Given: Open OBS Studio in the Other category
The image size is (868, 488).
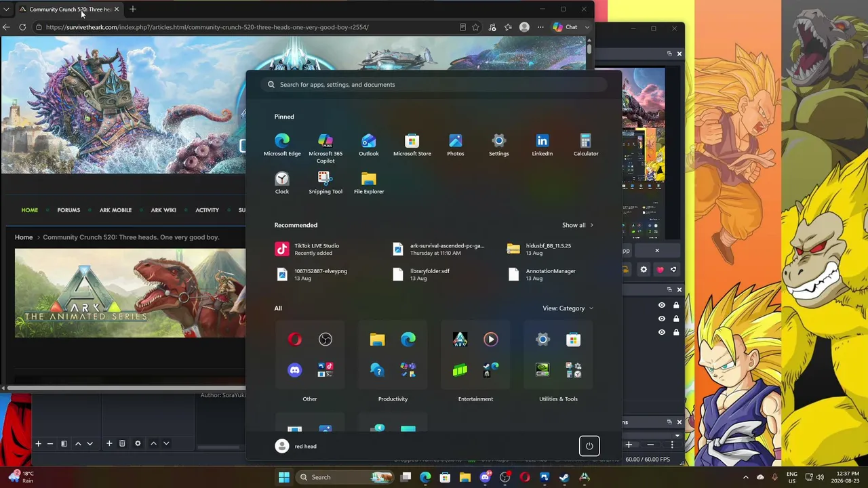Looking at the screenshot, I should pyautogui.click(x=325, y=340).
